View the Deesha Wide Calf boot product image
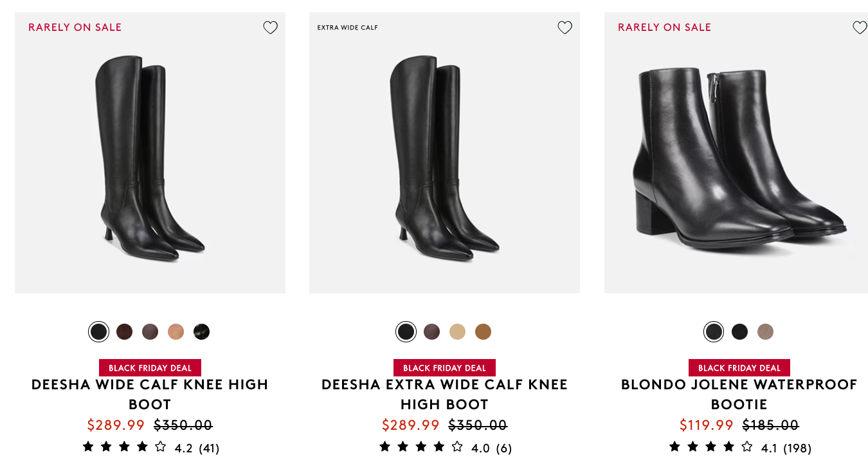 tap(150, 158)
